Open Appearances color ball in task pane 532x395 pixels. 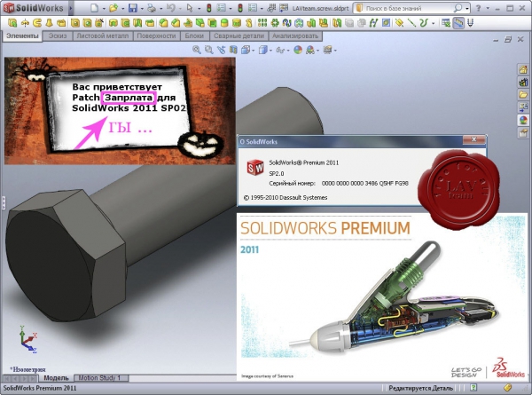pos(523,120)
